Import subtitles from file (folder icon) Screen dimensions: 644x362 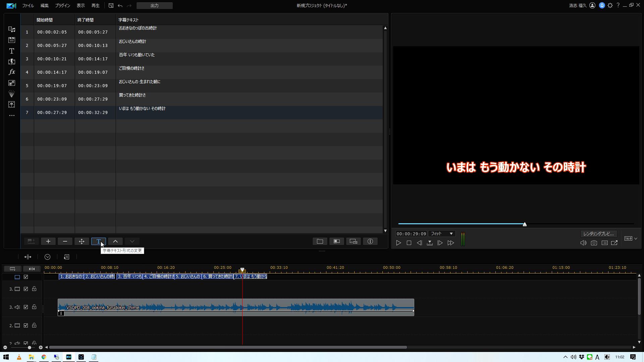[x=320, y=241]
